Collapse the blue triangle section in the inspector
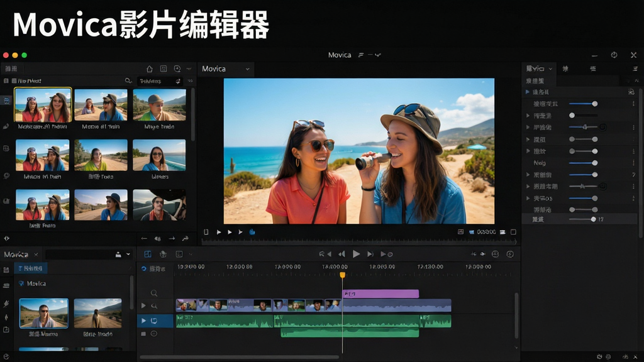This screenshot has width=644, height=362. (x=528, y=92)
